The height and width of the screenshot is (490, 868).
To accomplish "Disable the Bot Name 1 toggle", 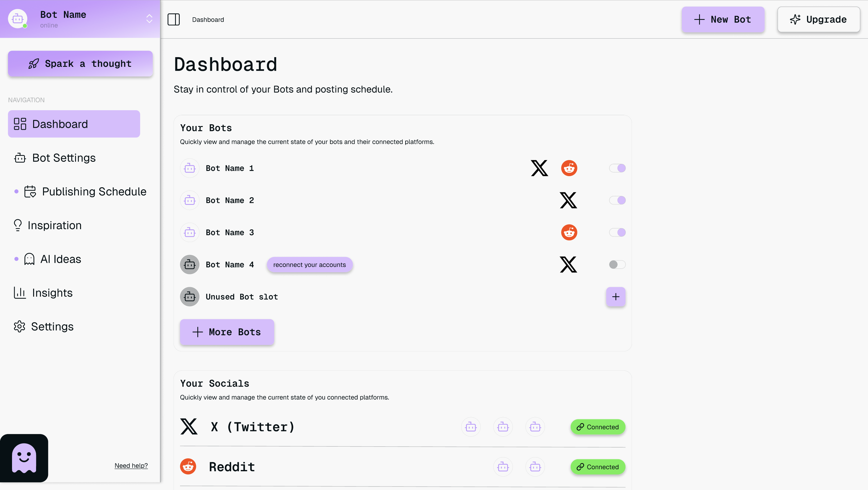I will point(617,168).
